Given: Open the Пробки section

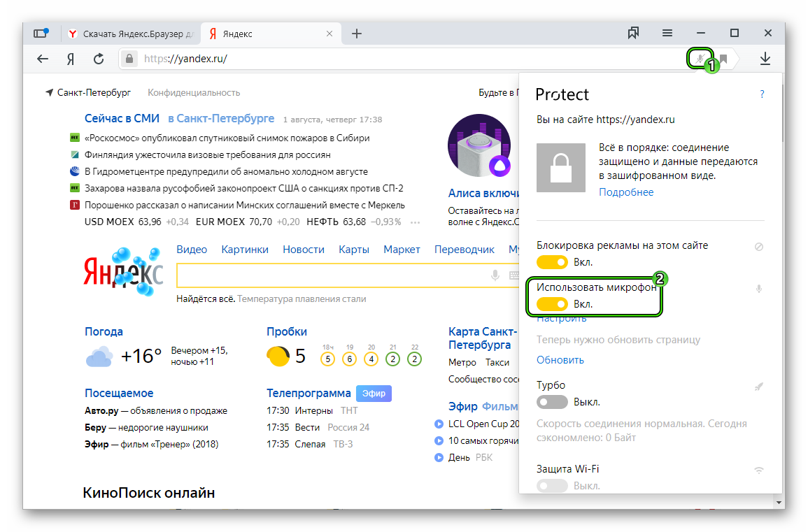Looking at the screenshot, I should pyautogui.click(x=287, y=331).
